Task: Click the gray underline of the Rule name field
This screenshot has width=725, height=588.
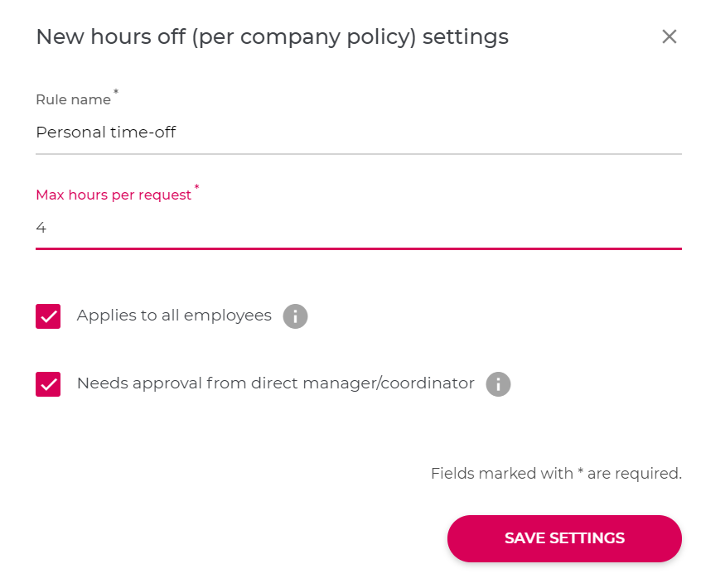Action: 359,154
